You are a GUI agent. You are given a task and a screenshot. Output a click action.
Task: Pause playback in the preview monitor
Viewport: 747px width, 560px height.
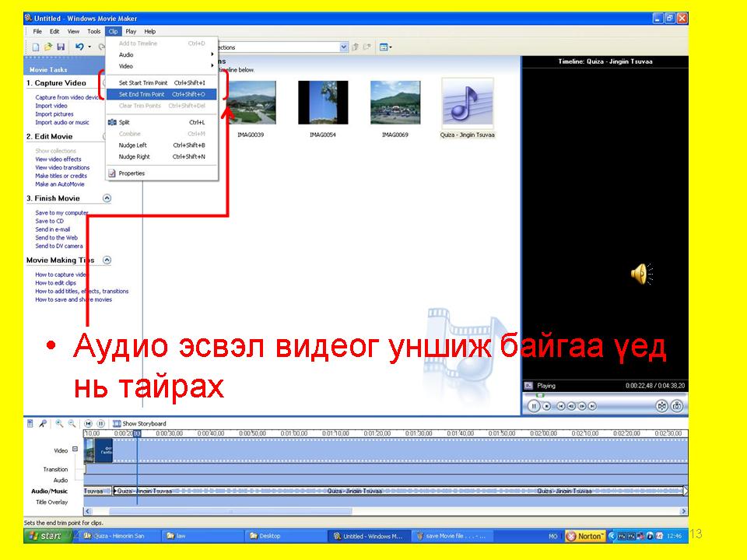point(533,406)
